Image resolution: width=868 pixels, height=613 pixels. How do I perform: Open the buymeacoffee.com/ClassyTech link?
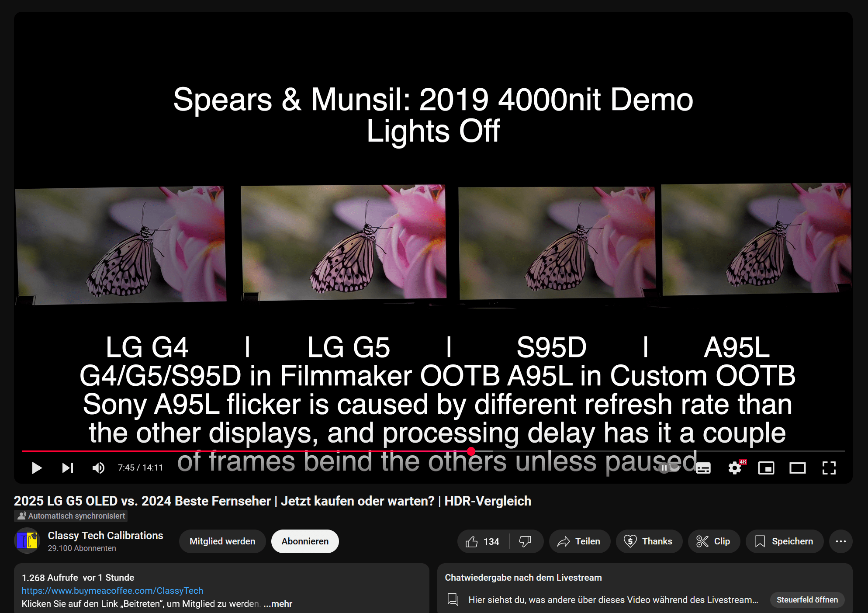tap(112, 591)
